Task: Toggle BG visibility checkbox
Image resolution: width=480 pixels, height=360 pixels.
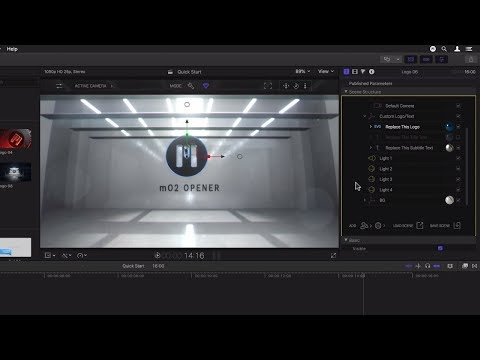Action: [458, 200]
